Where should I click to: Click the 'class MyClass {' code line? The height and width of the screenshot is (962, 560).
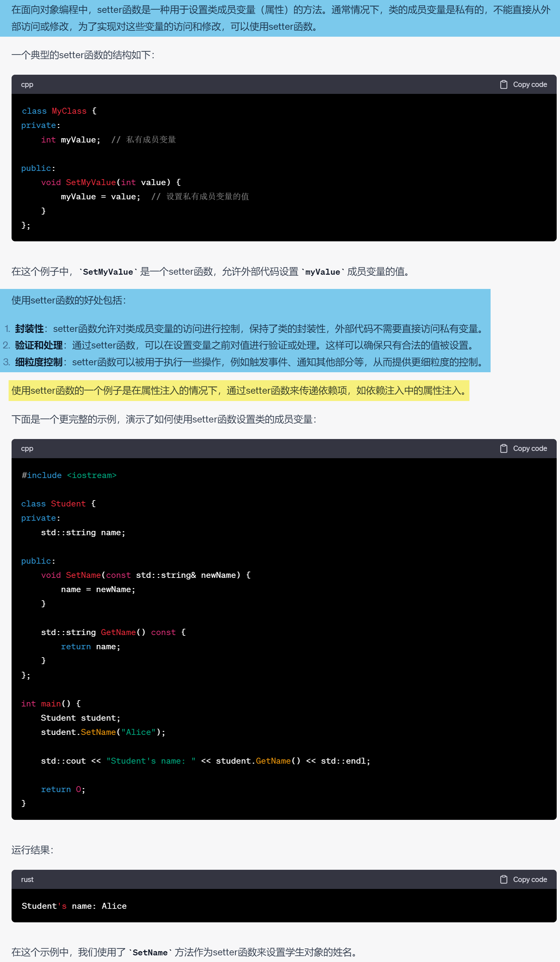pyautogui.click(x=59, y=111)
